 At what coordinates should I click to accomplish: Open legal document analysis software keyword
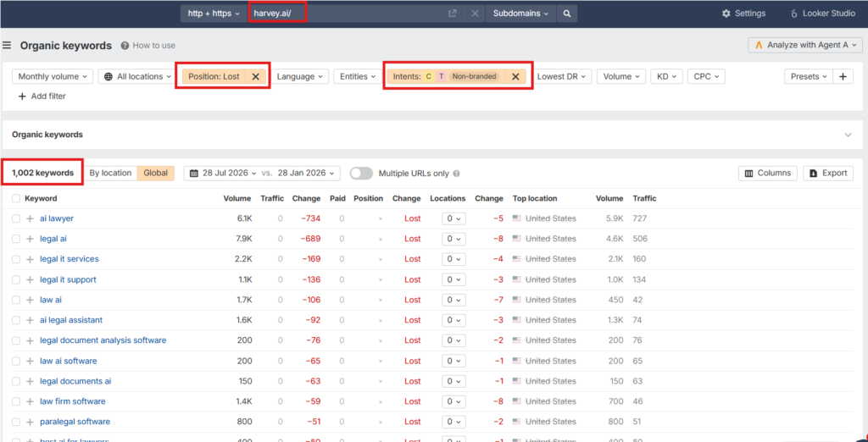click(103, 340)
